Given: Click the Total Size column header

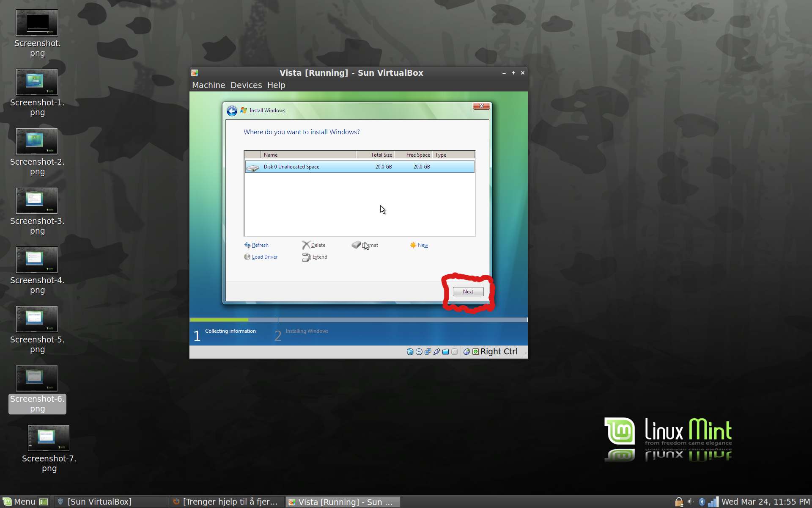Looking at the screenshot, I should 375,155.
